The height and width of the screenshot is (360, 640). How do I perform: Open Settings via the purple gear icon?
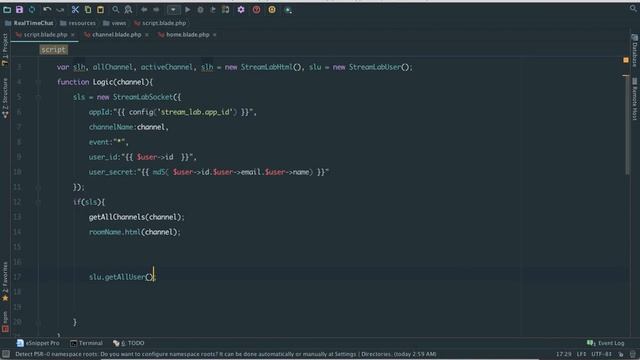pos(241,9)
